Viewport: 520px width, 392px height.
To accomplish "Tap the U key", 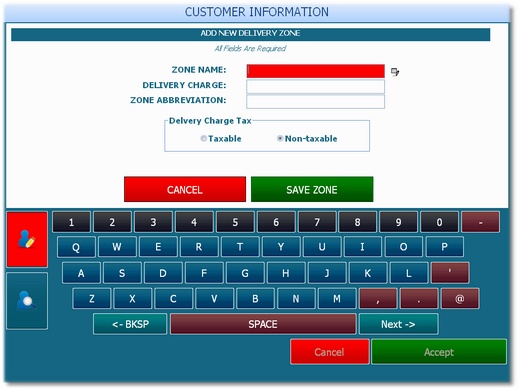I will click(322, 247).
